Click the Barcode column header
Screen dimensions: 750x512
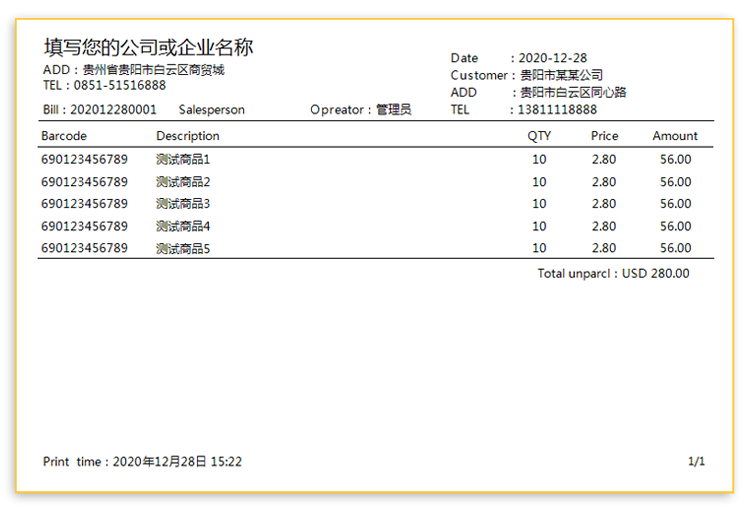[x=64, y=136]
